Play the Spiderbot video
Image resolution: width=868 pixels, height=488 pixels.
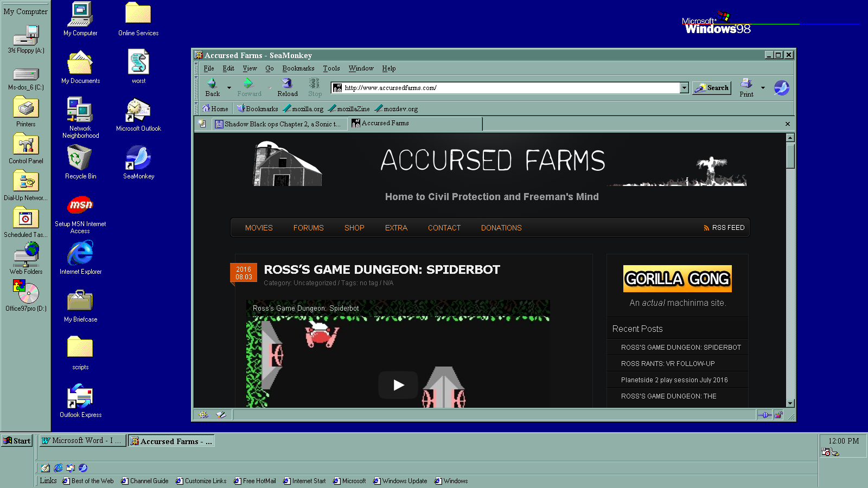(x=398, y=385)
